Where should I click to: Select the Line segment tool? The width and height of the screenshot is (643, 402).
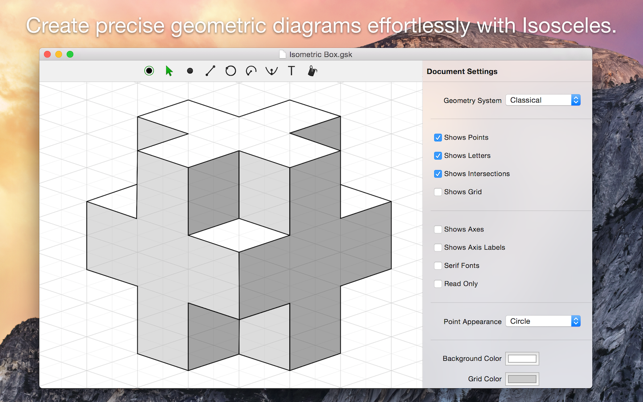tap(210, 71)
